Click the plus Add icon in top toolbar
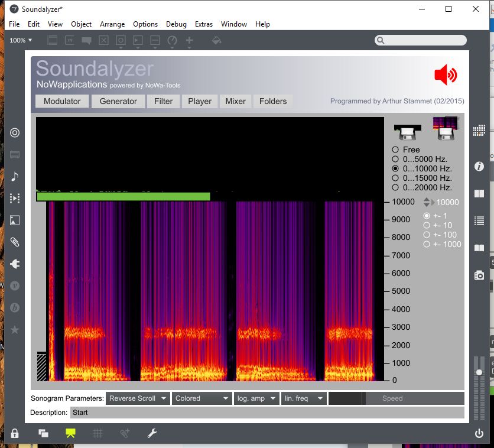The width and height of the screenshot is (494, 448). (189, 40)
